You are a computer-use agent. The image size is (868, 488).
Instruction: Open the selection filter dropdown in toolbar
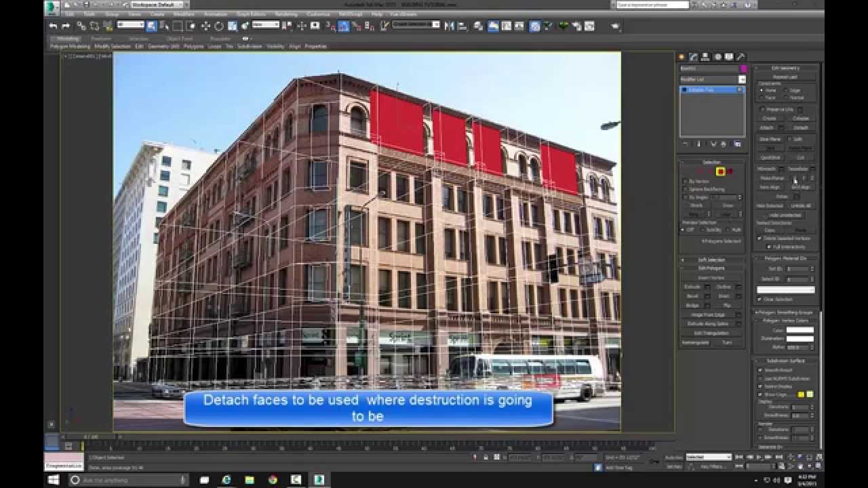pyautogui.click(x=130, y=25)
